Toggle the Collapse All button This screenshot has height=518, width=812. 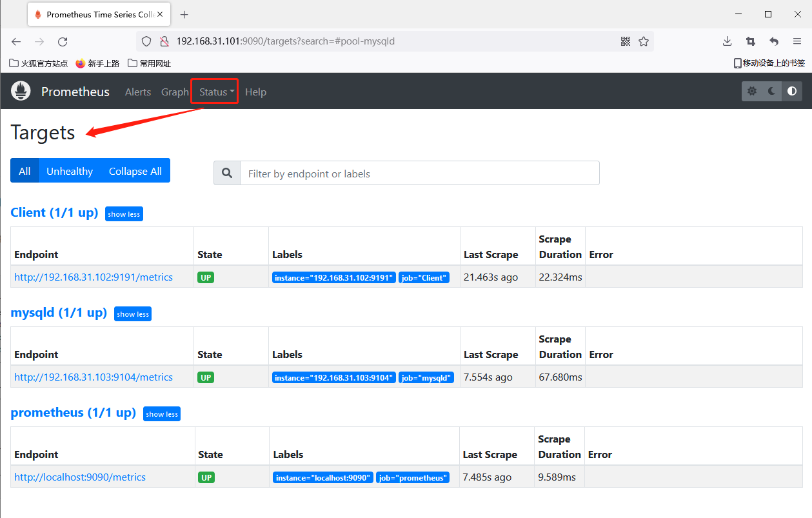135,171
